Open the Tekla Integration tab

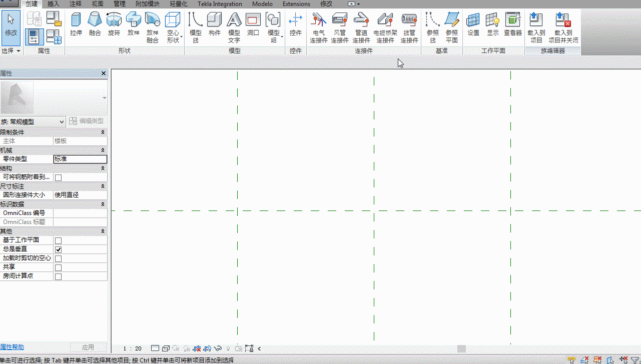220,4
